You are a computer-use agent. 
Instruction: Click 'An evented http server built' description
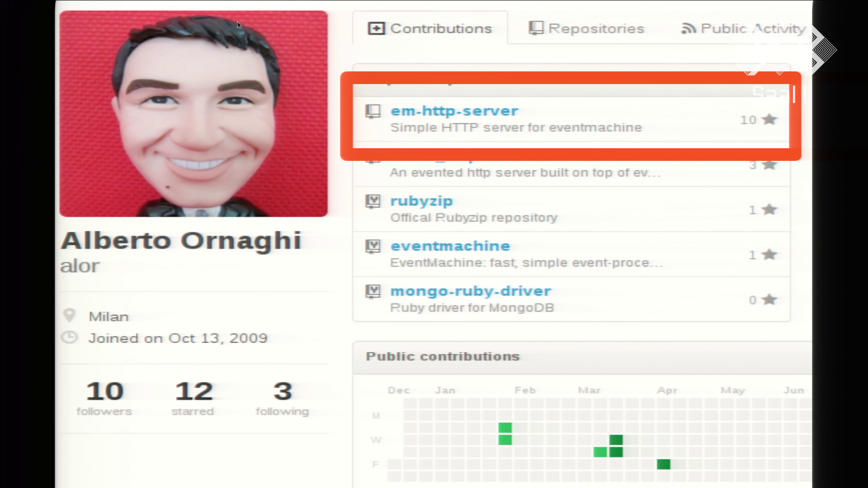click(525, 173)
